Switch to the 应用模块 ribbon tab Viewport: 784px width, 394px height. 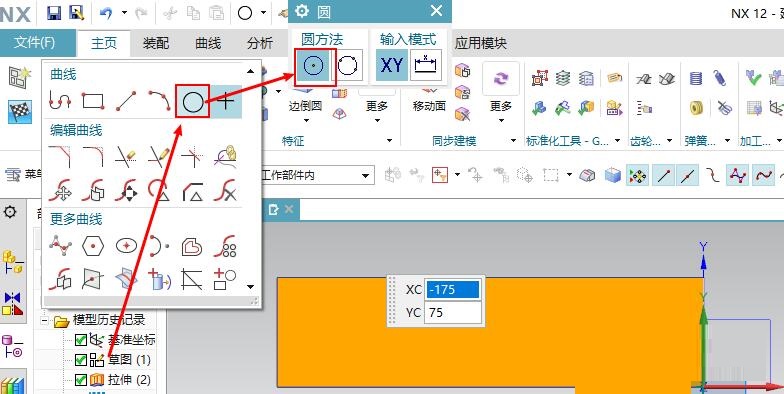[x=480, y=44]
